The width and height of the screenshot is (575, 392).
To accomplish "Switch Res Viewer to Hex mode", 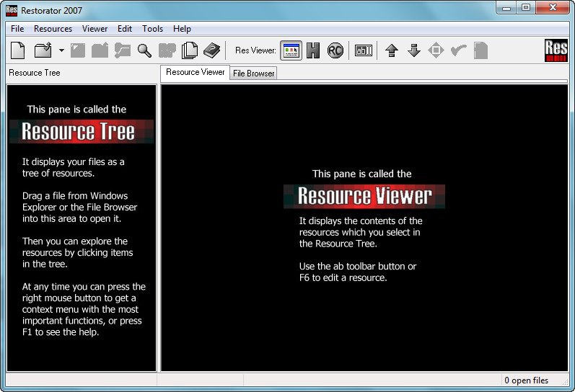I will 313,50.
